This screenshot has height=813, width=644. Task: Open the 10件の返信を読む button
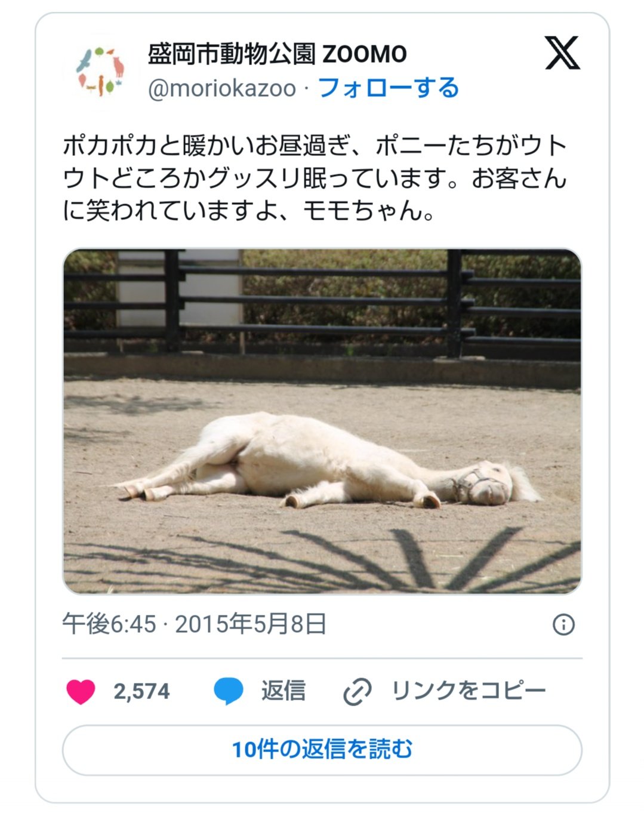pos(322,750)
